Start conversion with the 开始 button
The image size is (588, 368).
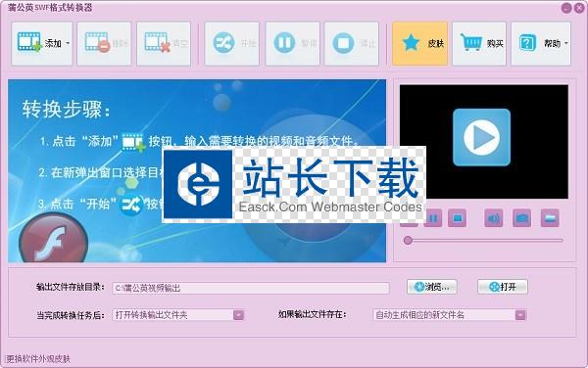click(x=231, y=44)
